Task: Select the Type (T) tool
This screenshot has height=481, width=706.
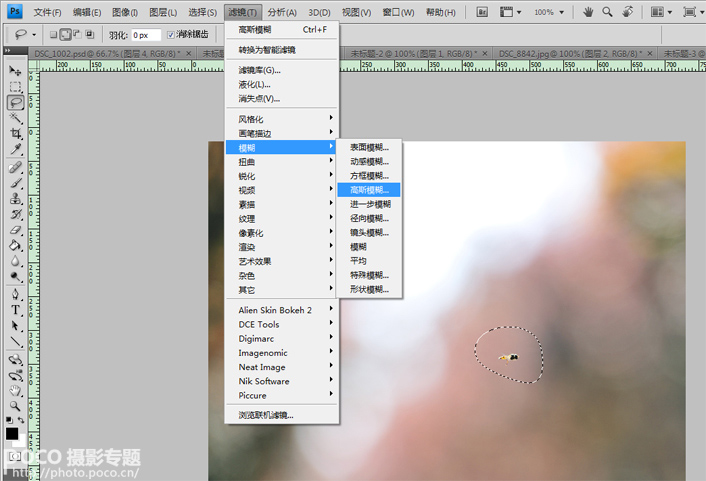Action: [15, 310]
